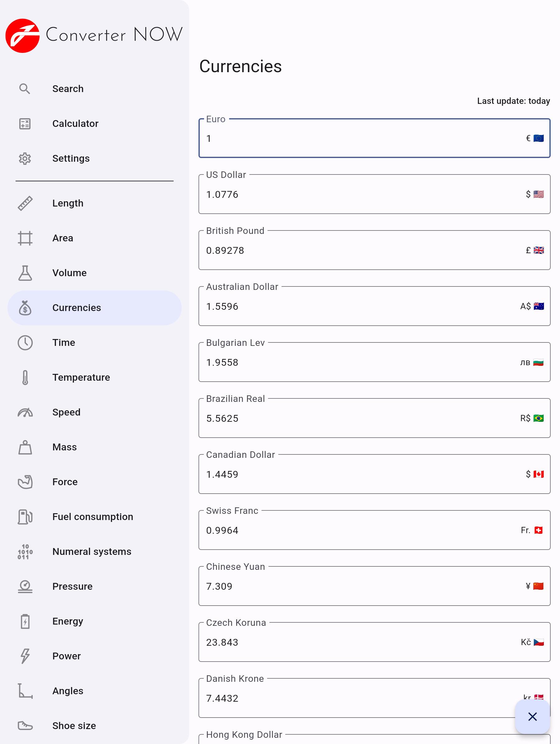Image resolution: width=560 pixels, height=744 pixels.
Task: Click the US Dollar value field
Action: click(363, 194)
